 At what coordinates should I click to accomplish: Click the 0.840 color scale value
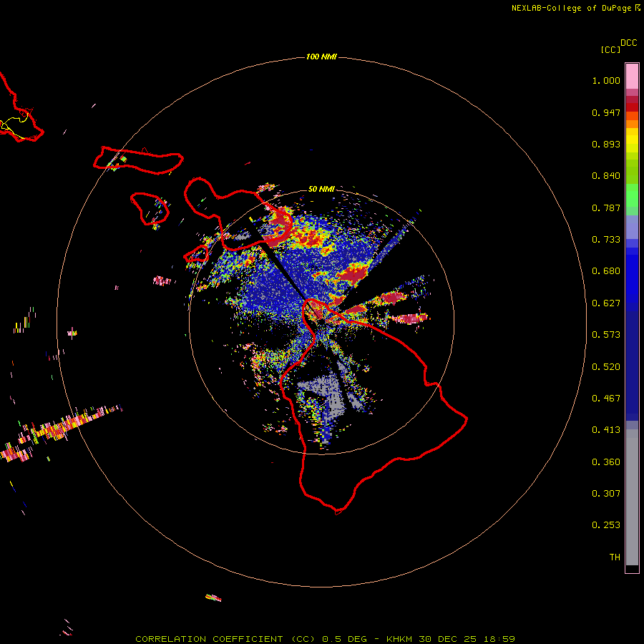tap(606, 176)
